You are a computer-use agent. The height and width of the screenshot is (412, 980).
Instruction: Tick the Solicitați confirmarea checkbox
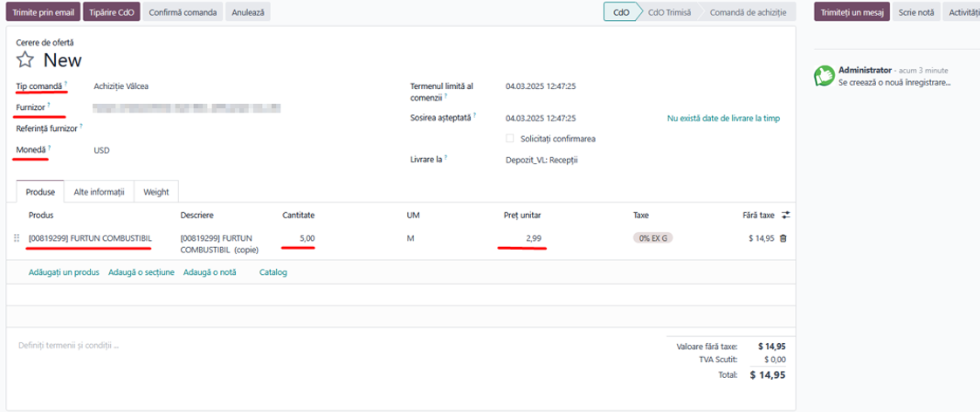click(510, 139)
